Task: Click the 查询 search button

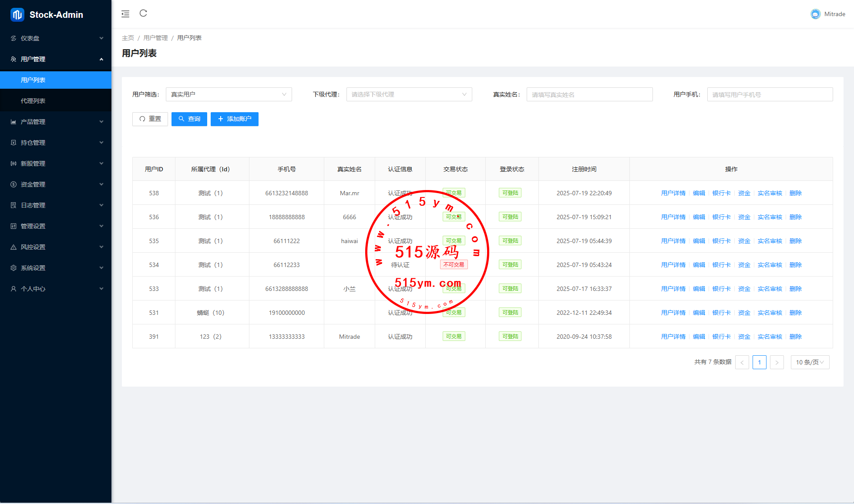Action: pos(189,119)
